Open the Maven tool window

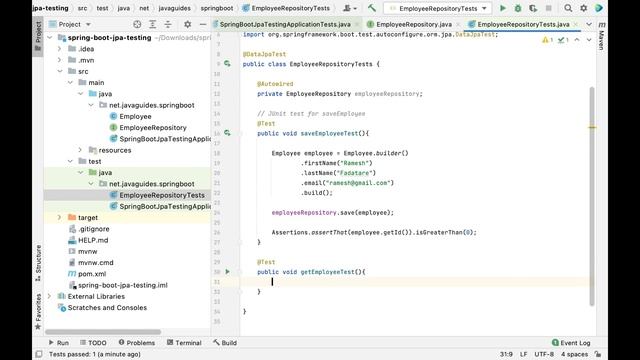[x=602, y=36]
